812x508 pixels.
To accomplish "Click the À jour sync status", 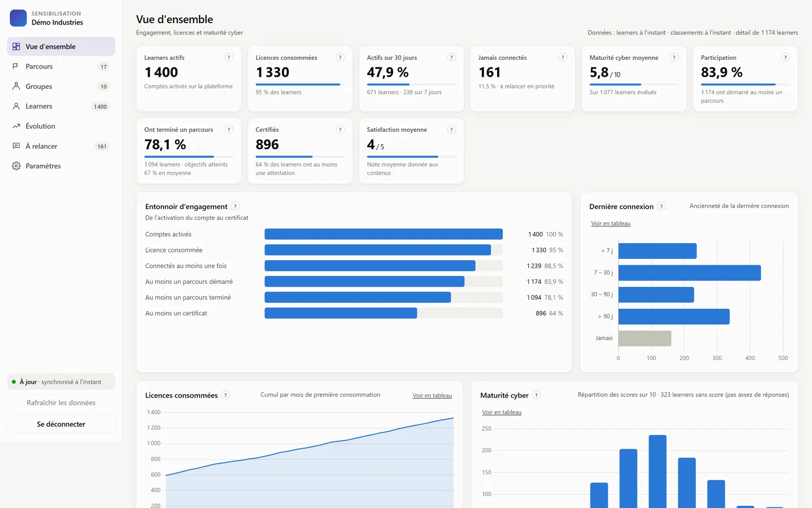I will click(x=61, y=381).
